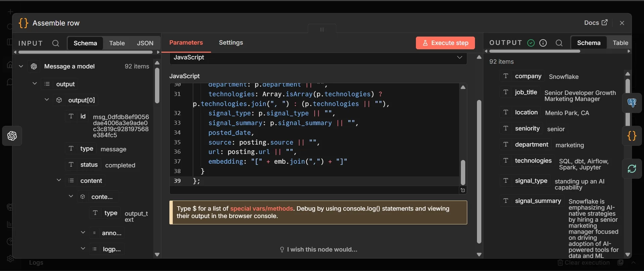The width and height of the screenshot is (644, 271).
Task: Click the parameters pane vertical scrollbar
Action: [479, 171]
